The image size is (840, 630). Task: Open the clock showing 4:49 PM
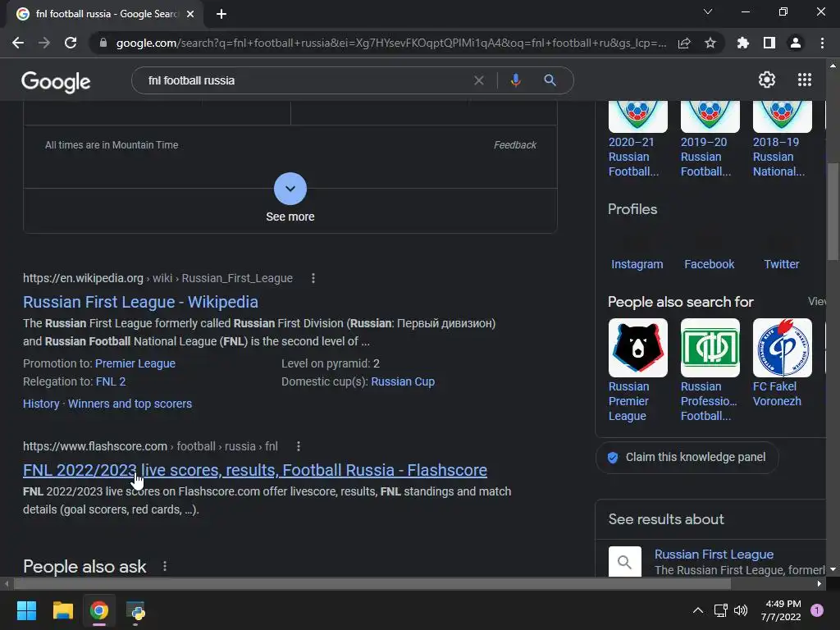[781, 610]
